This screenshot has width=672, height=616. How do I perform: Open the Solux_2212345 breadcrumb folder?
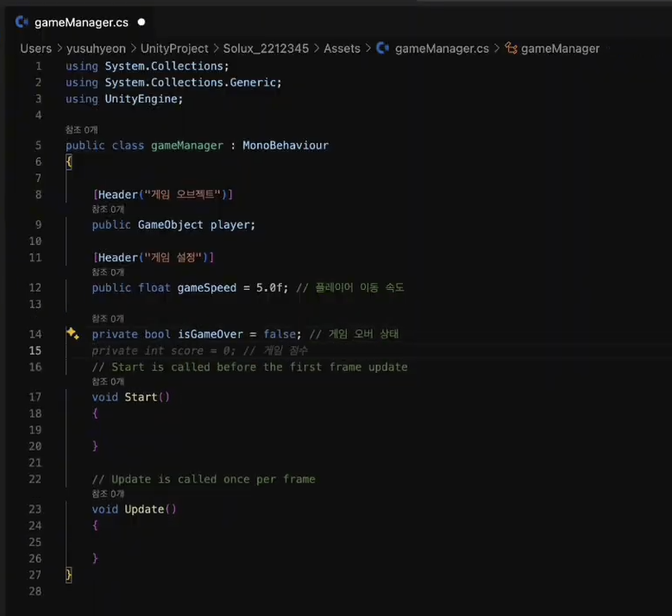tap(266, 48)
